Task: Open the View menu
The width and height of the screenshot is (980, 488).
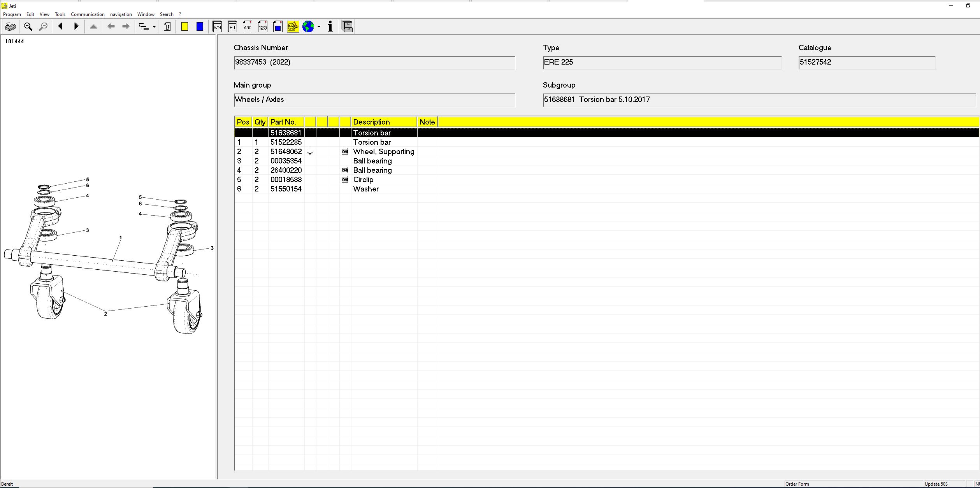Action: point(44,14)
